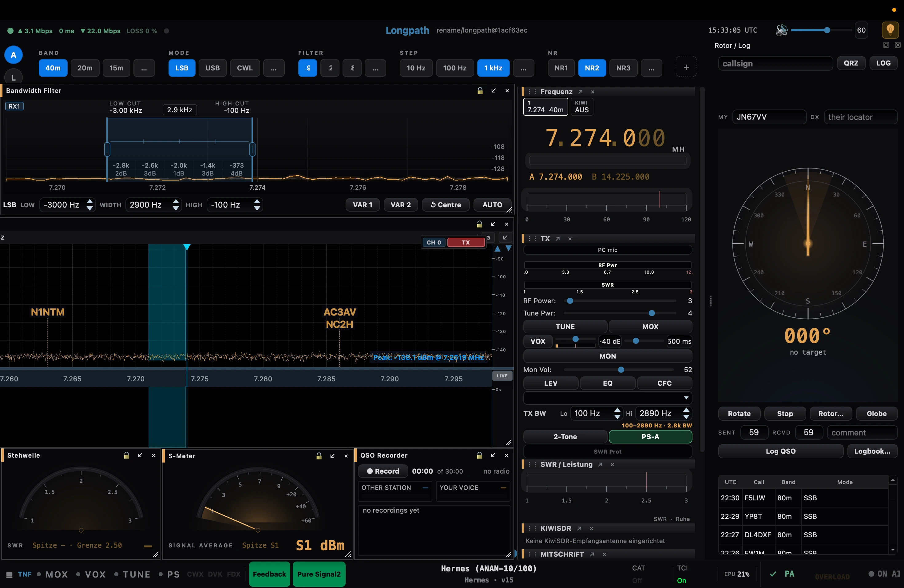The width and height of the screenshot is (904, 588).
Task: Toggle the MON monitor button
Action: (607, 356)
